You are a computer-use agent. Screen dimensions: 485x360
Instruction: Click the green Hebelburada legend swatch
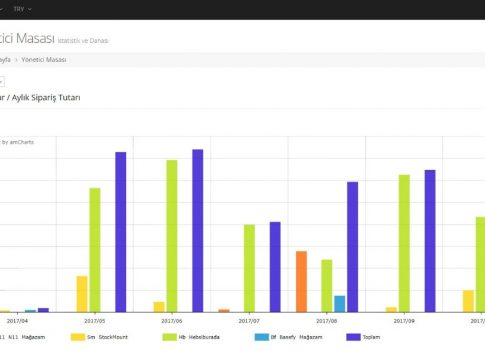(169, 337)
